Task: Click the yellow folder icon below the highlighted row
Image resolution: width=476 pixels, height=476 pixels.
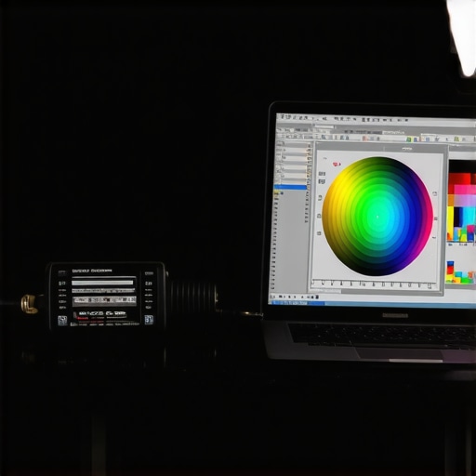Action: tap(276, 193)
